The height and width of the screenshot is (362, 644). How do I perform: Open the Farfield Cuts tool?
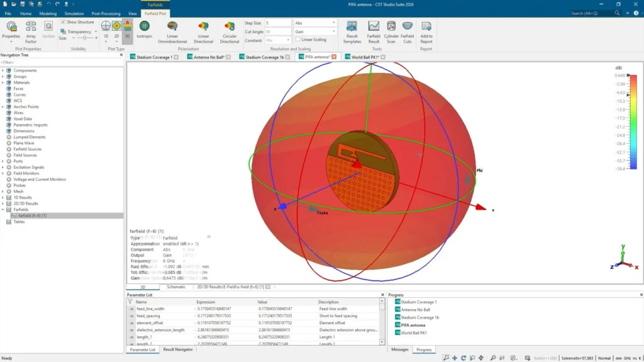pyautogui.click(x=408, y=32)
